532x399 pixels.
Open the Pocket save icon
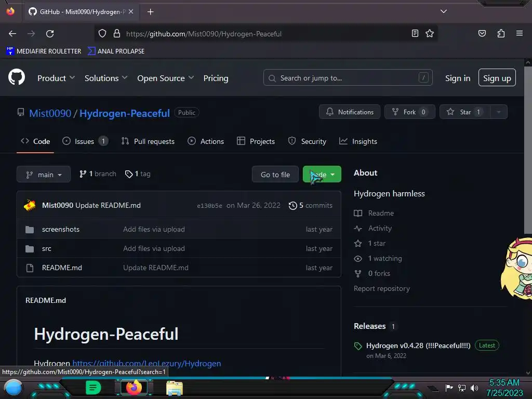tap(482, 33)
